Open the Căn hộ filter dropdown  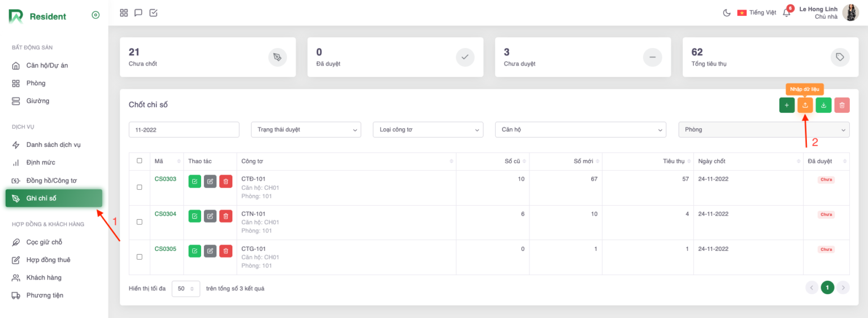(580, 129)
